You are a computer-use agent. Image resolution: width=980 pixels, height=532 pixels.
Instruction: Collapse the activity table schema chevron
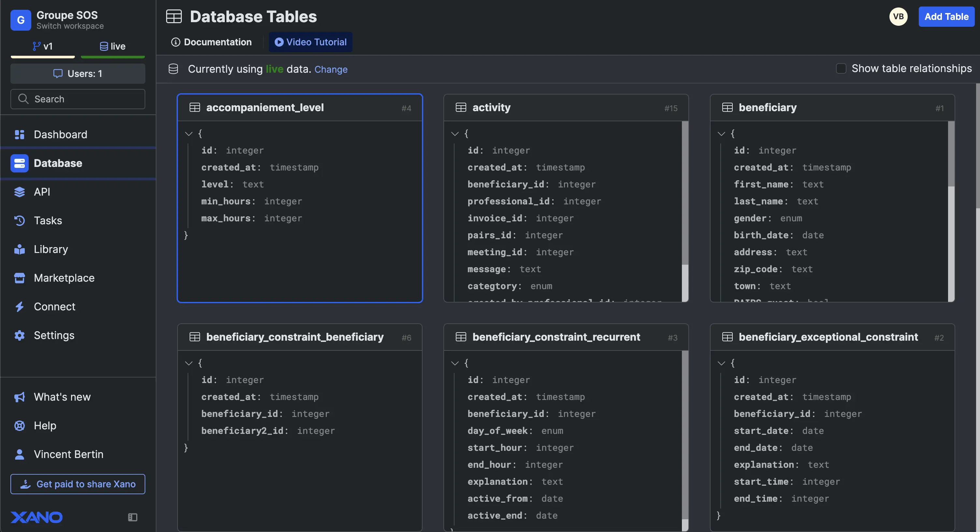click(454, 134)
